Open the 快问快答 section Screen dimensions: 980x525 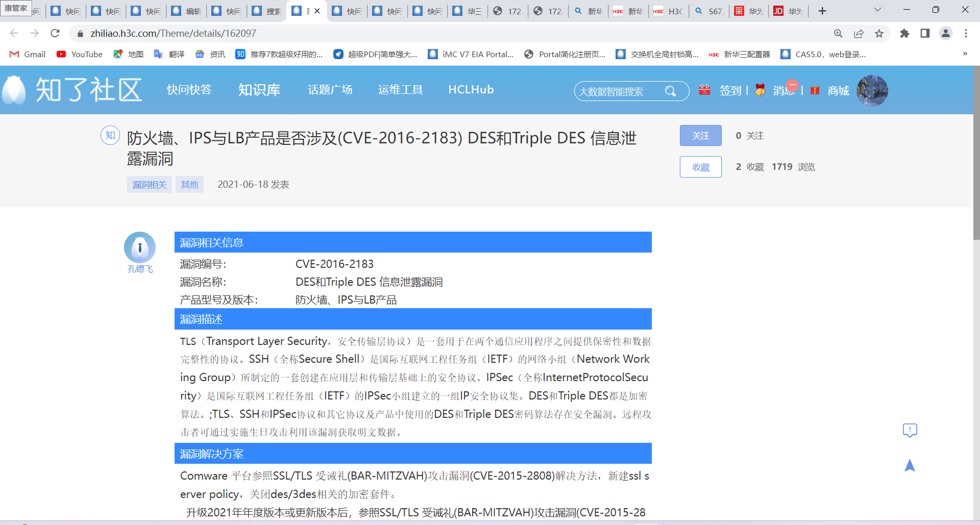click(189, 90)
